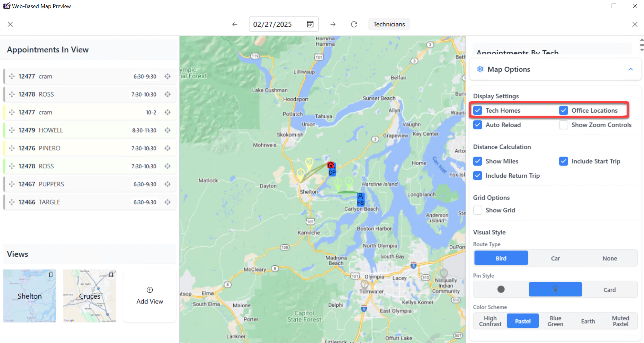The height and width of the screenshot is (343, 644).
Task: Switch the pin style to Card
Action: [610, 290]
